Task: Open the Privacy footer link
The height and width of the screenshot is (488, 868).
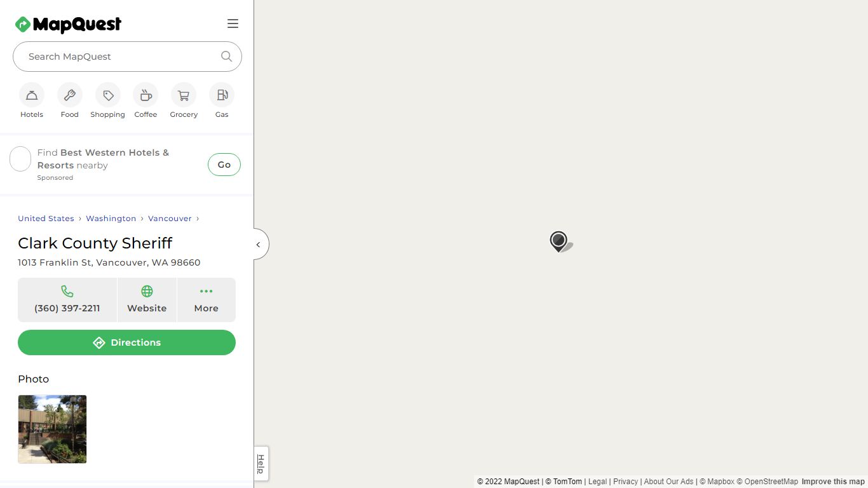Action: [625, 482]
